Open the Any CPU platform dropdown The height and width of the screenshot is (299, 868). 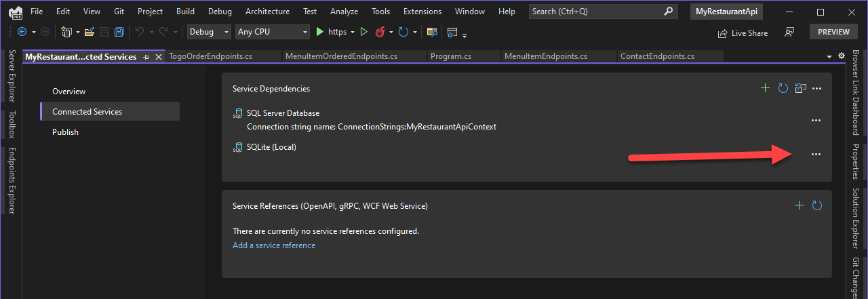pos(273,32)
